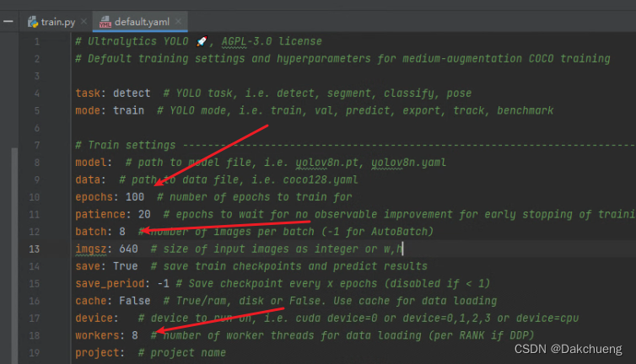This screenshot has width=636, height=364.
Task: Click the 'batch' key
Action: pyautogui.click(x=91, y=232)
